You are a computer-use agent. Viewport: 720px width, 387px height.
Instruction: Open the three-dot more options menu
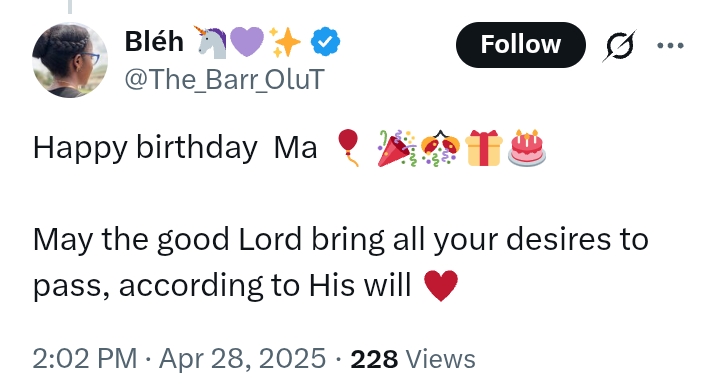point(670,45)
